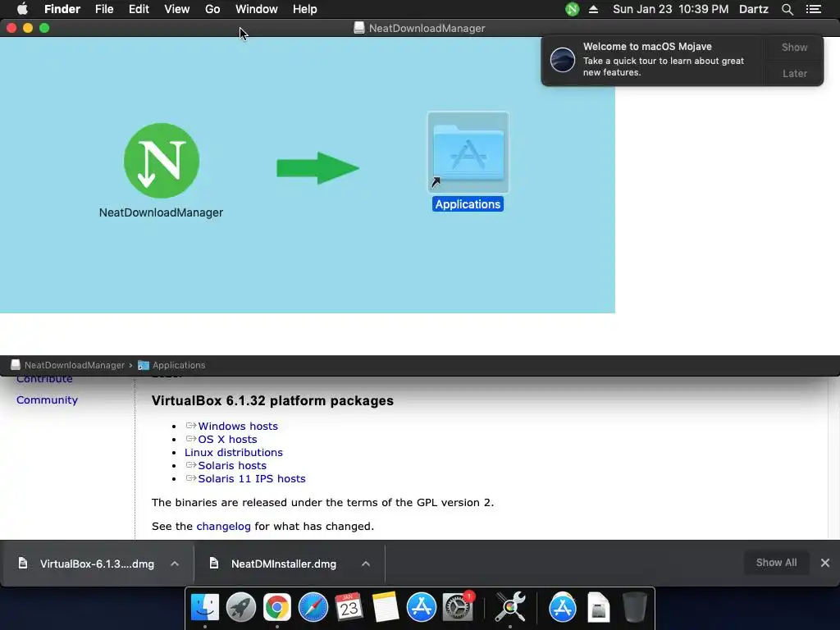Expand NeatDMInstaller.dmg download options chevron
Image resolution: width=840 pixels, height=630 pixels.
click(x=366, y=564)
